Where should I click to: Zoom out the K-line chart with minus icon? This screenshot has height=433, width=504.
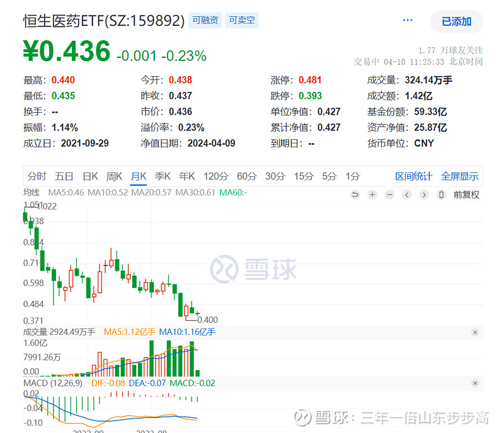coord(389,194)
